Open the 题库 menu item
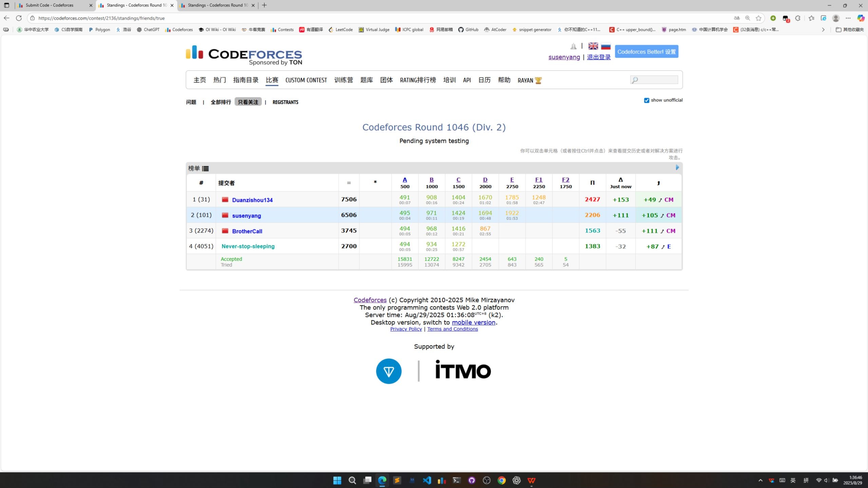The width and height of the screenshot is (868, 488). tap(366, 80)
